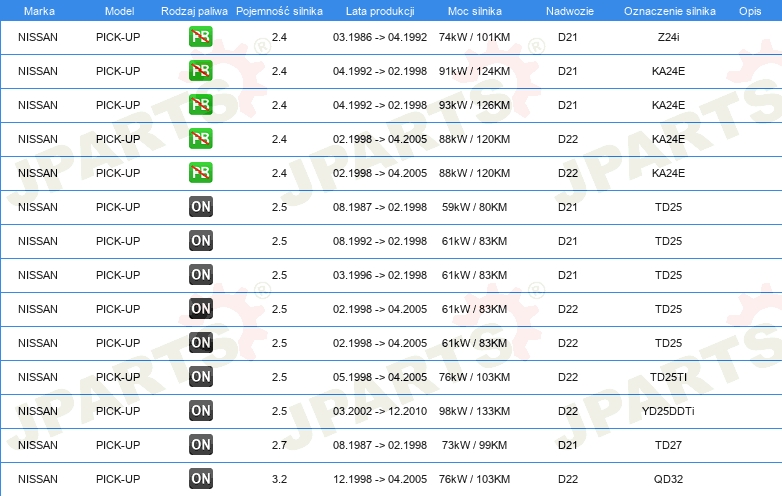Click the Lata produkcji column header
The width and height of the screenshot is (782, 496).
point(380,11)
